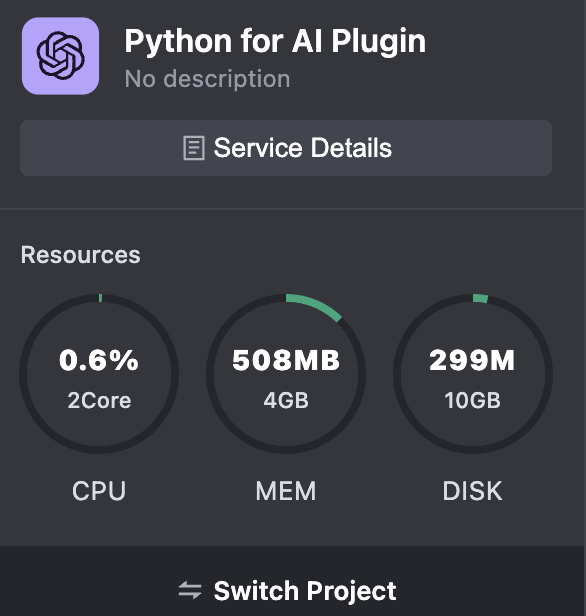Click the 10GB disk limit label
The width and height of the screenshot is (586, 616).
(472, 401)
